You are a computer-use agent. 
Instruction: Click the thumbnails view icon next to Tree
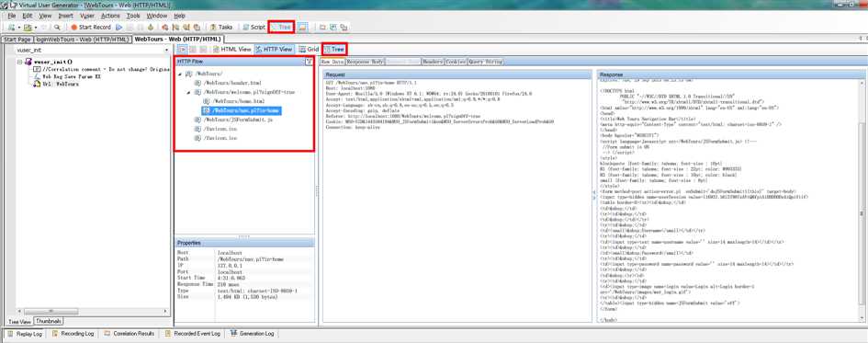click(302, 27)
